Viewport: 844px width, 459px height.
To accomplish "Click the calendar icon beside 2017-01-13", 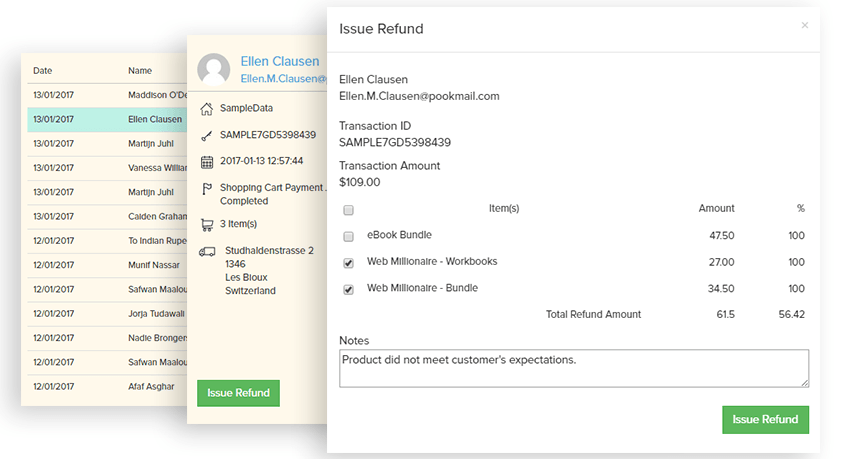I will coord(207,162).
